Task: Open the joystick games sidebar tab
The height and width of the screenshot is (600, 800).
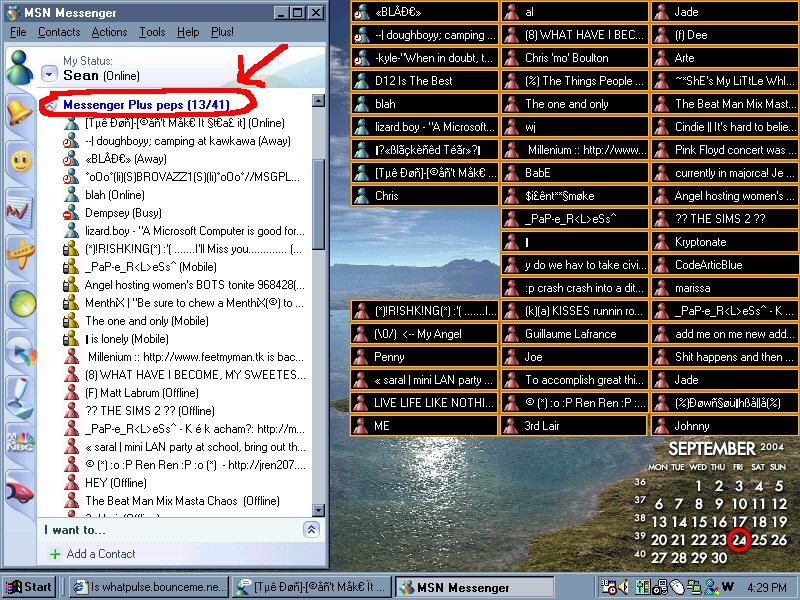Action: pyautogui.click(x=20, y=399)
